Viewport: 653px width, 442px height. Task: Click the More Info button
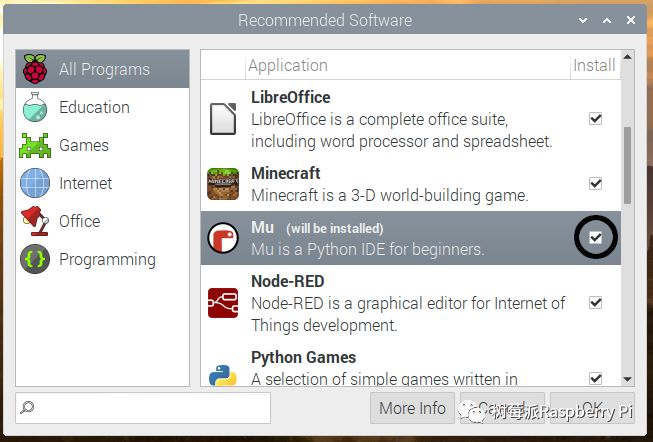(412, 408)
